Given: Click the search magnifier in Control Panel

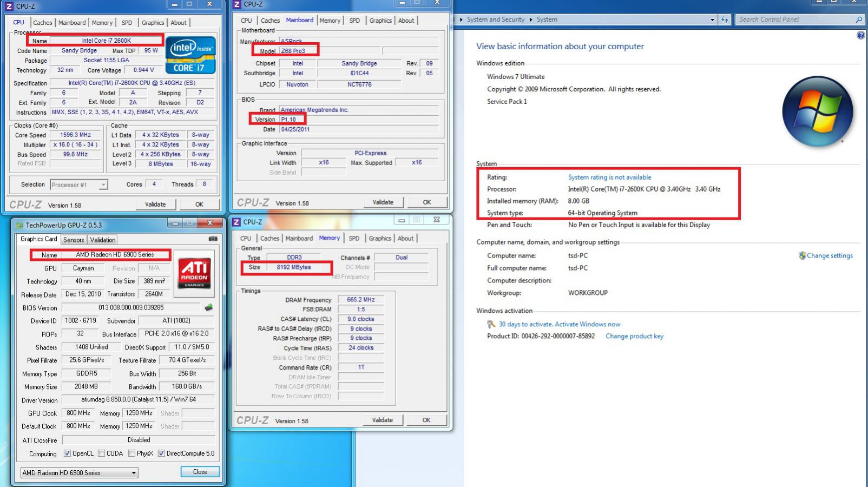Looking at the screenshot, I should [858, 19].
